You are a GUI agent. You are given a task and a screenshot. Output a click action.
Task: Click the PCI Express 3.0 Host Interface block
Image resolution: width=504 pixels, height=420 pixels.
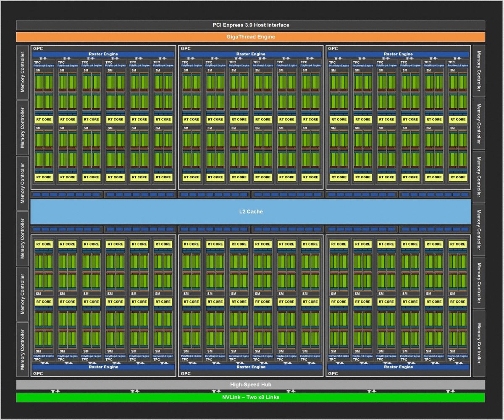[250, 25]
